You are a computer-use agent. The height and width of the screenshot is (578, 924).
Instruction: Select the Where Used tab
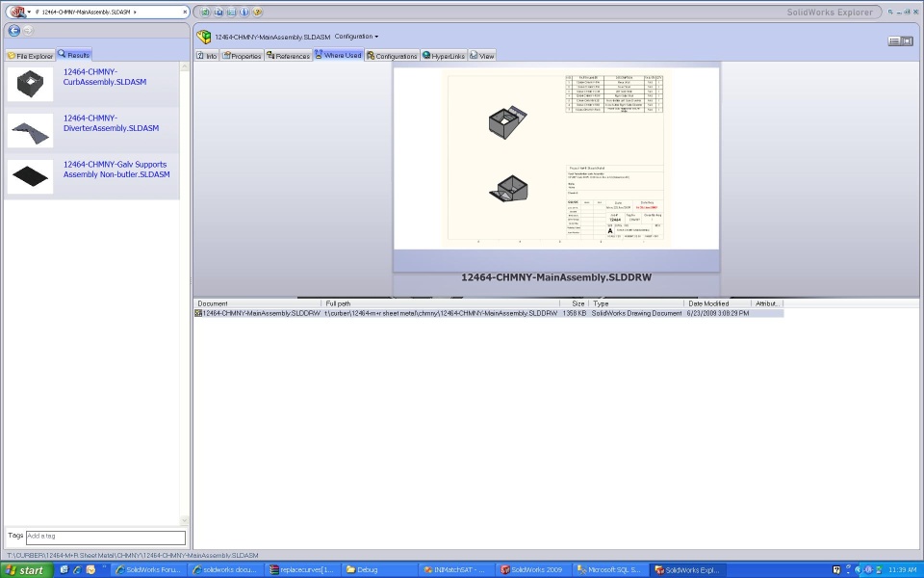[338, 55]
